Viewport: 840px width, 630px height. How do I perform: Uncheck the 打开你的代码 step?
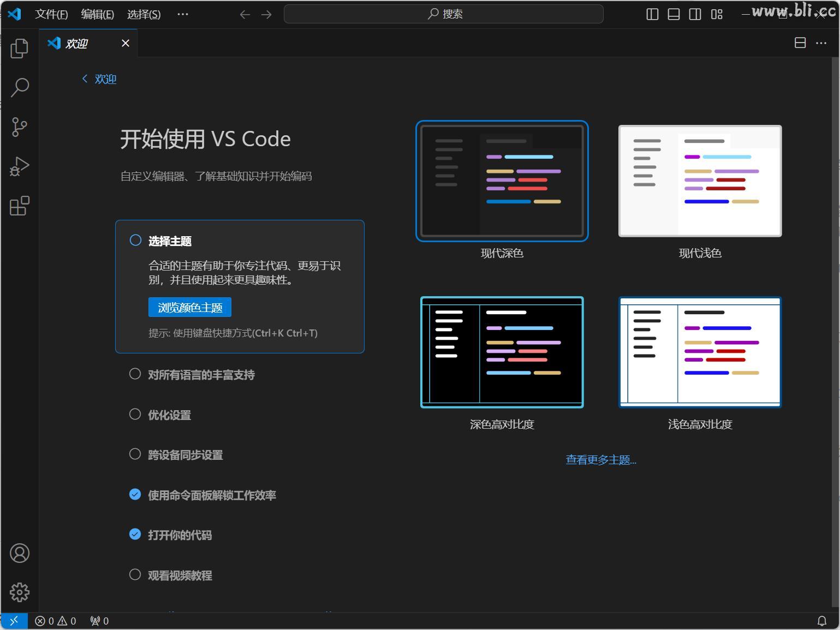pyautogui.click(x=135, y=534)
